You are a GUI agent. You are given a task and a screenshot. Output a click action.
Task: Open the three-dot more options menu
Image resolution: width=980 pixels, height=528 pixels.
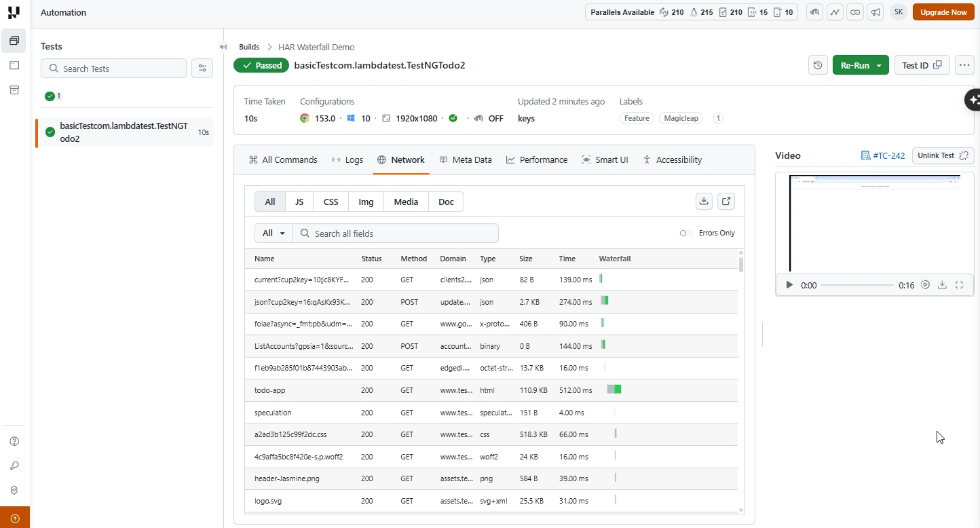coord(964,65)
